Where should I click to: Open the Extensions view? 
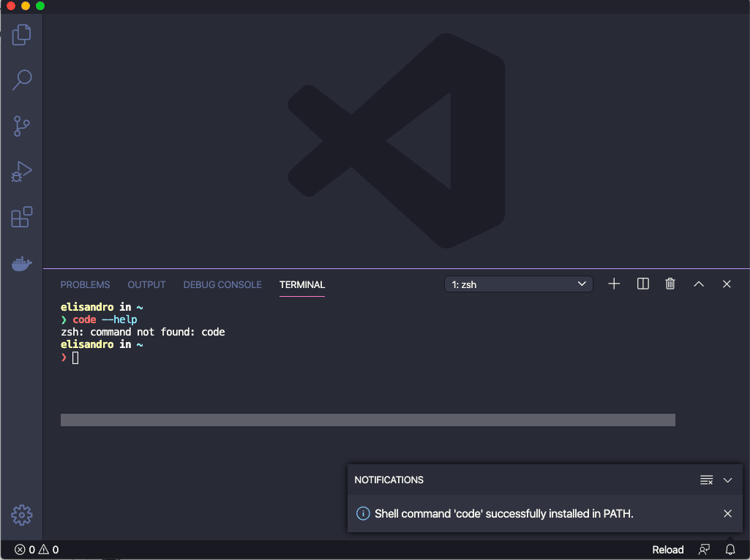21,217
